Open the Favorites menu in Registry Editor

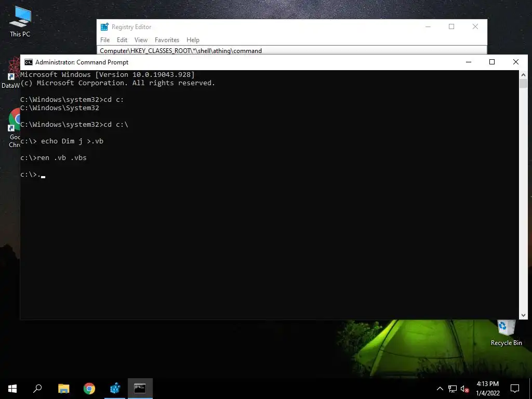[x=167, y=40]
